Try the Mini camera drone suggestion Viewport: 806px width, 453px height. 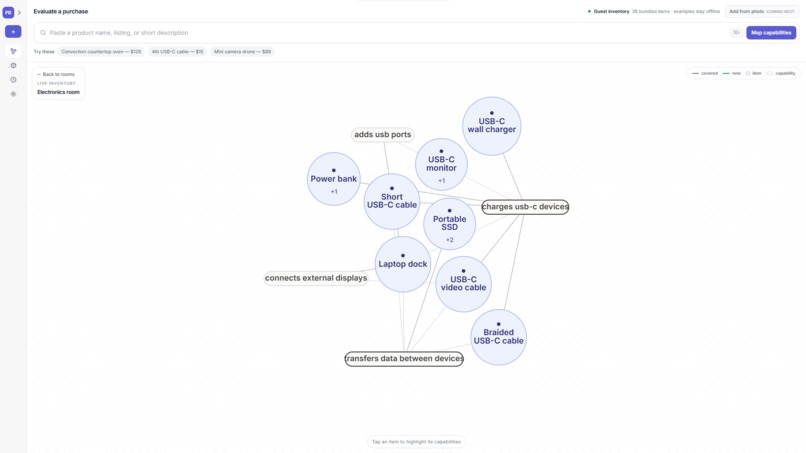pyautogui.click(x=242, y=51)
